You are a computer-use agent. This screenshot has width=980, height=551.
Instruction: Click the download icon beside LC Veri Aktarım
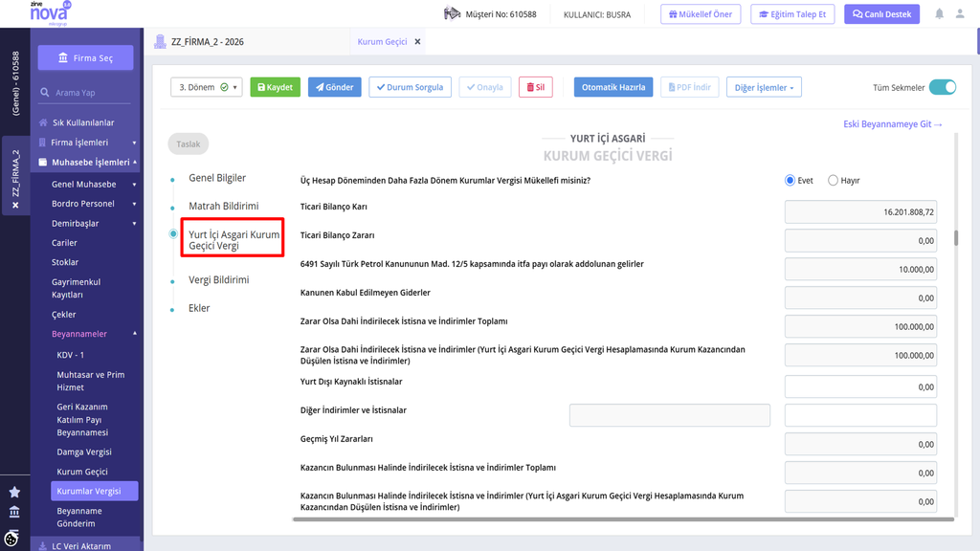42,546
